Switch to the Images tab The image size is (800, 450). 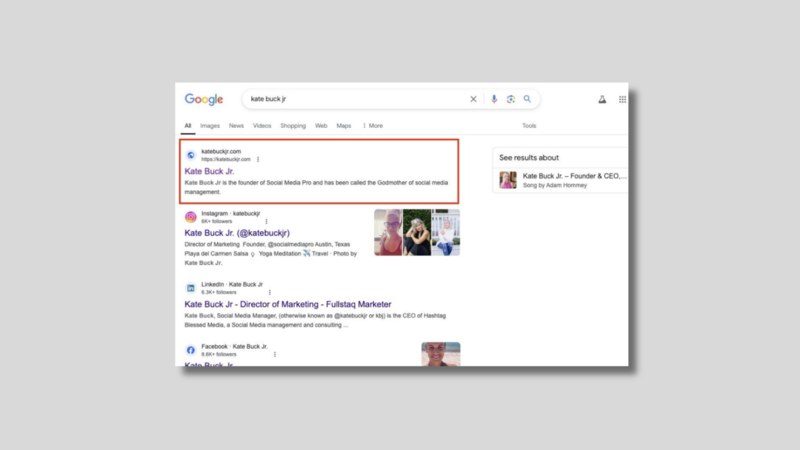click(210, 126)
